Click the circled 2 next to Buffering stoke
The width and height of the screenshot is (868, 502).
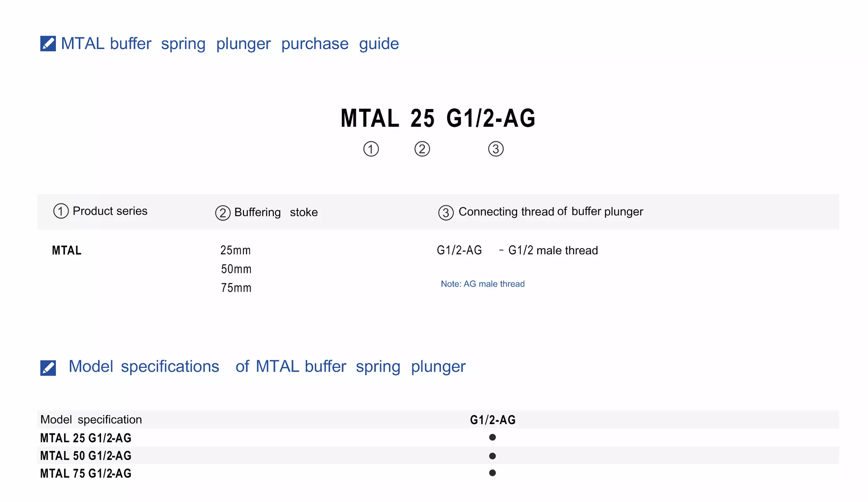pos(223,213)
